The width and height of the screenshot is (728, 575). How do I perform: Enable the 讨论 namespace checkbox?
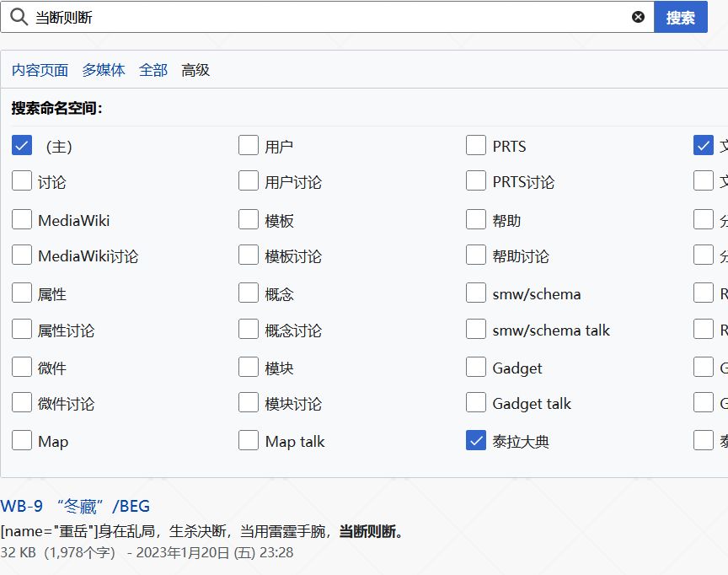pyautogui.click(x=21, y=181)
